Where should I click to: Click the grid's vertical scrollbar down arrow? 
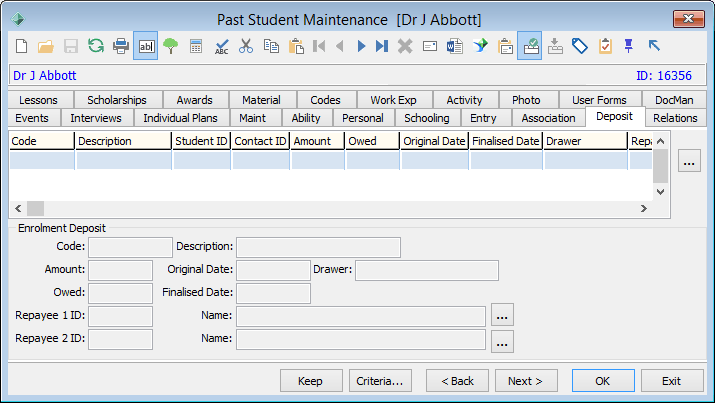point(660,192)
